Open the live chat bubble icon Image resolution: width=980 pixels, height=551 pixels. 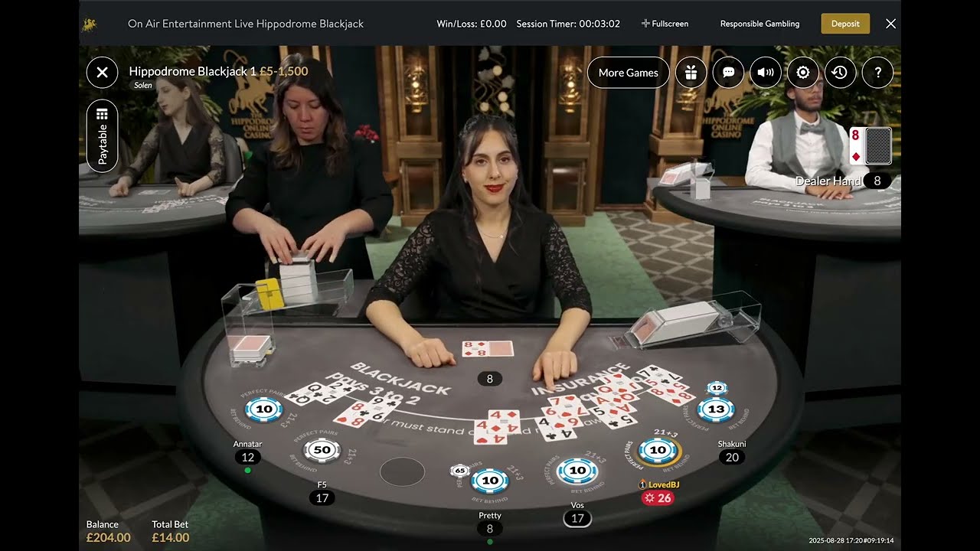[729, 73]
